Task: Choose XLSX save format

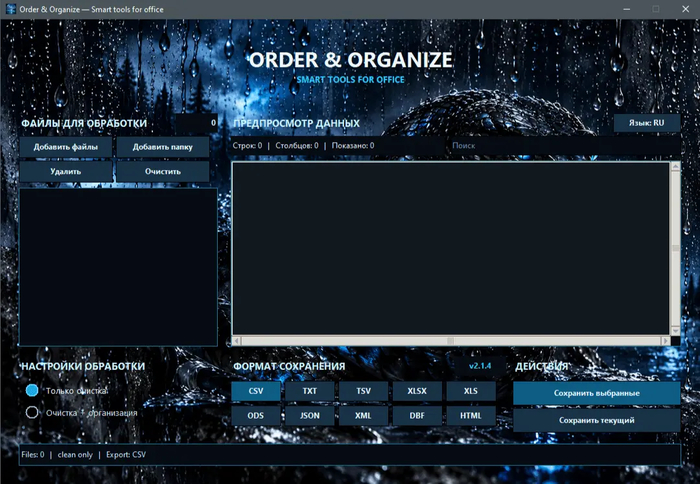Action: [x=417, y=391]
